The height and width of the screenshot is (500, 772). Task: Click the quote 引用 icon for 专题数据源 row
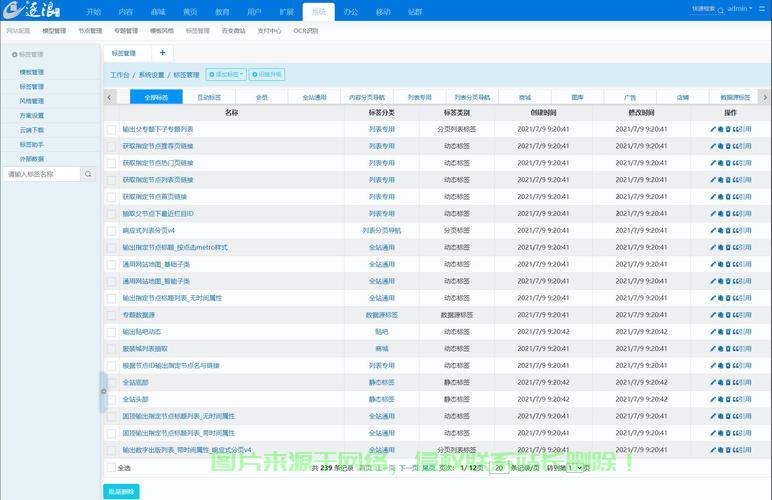[x=742, y=315]
